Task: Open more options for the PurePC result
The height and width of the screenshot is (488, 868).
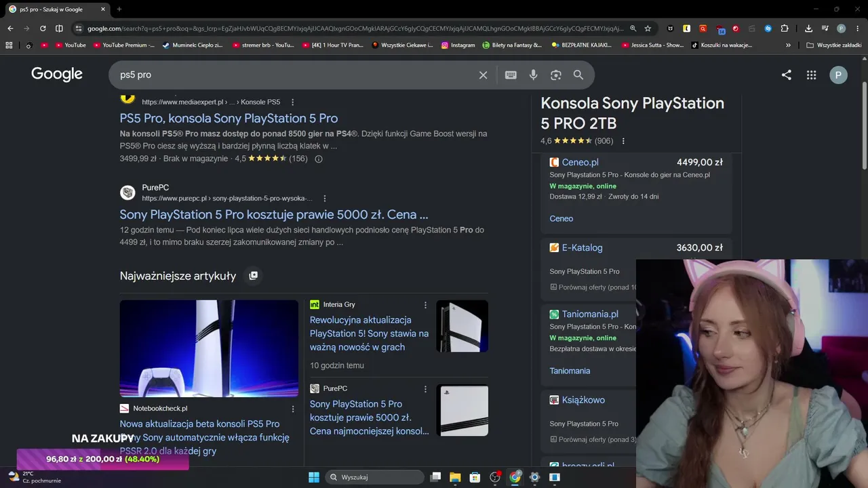Action: point(325,199)
